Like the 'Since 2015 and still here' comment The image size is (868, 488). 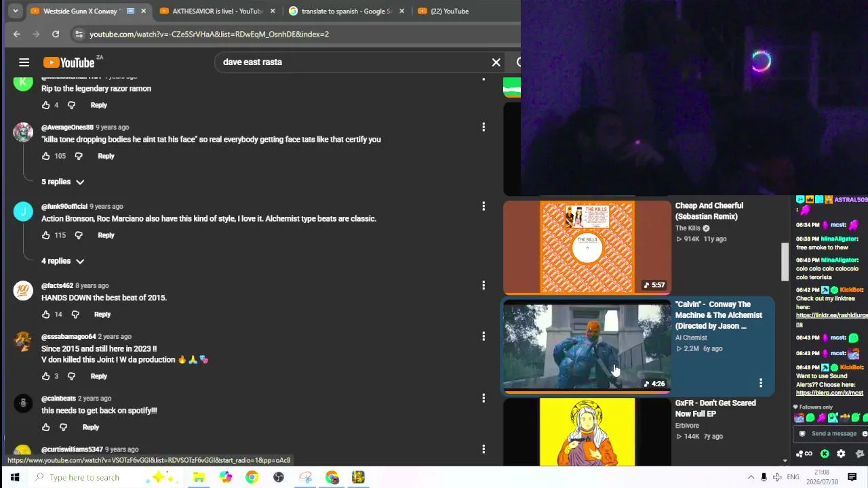pos(45,376)
